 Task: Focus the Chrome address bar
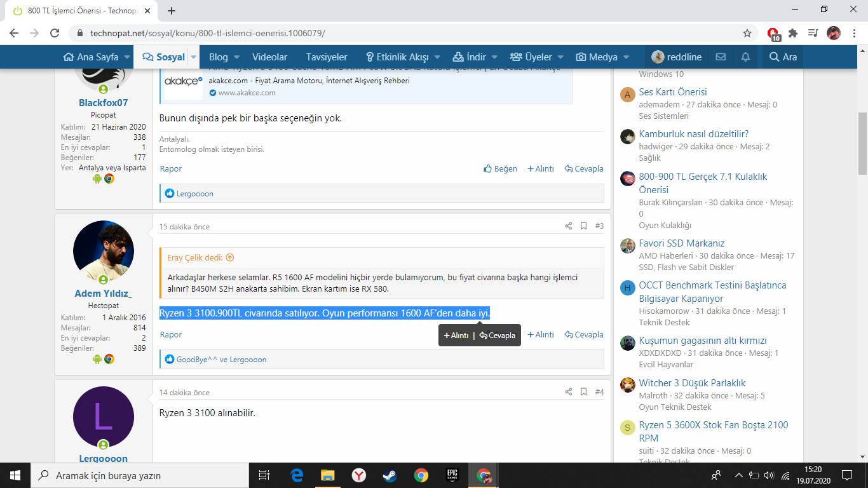[x=407, y=33]
